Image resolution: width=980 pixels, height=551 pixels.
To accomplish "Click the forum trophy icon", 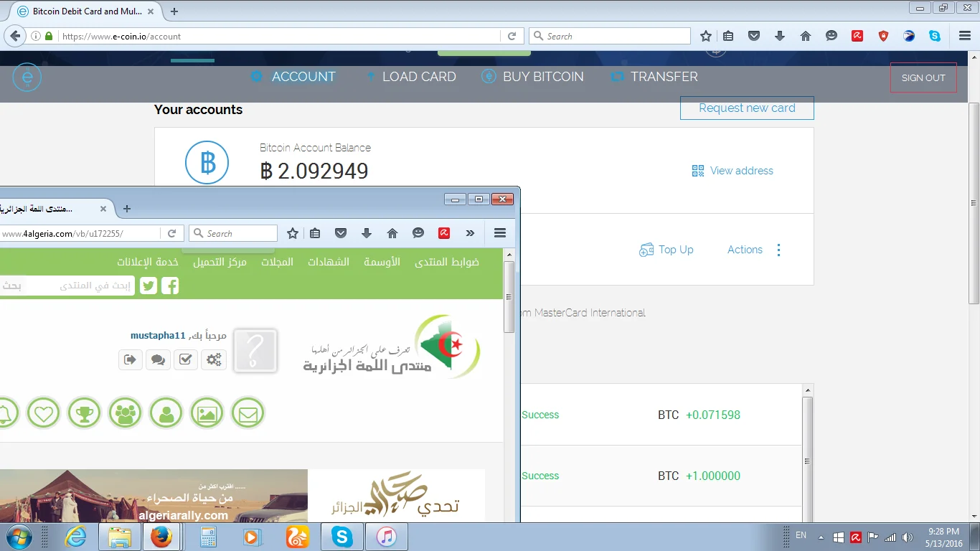I will tap(85, 413).
